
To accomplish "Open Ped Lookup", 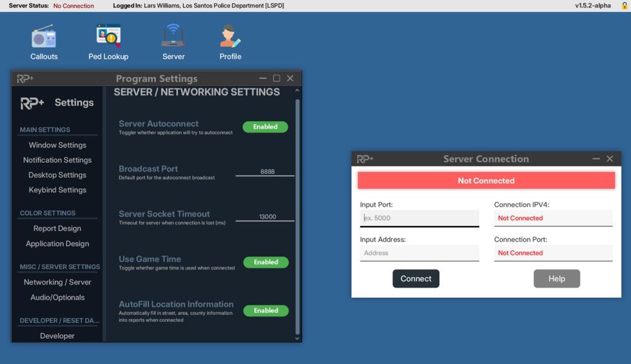I will (108, 41).
